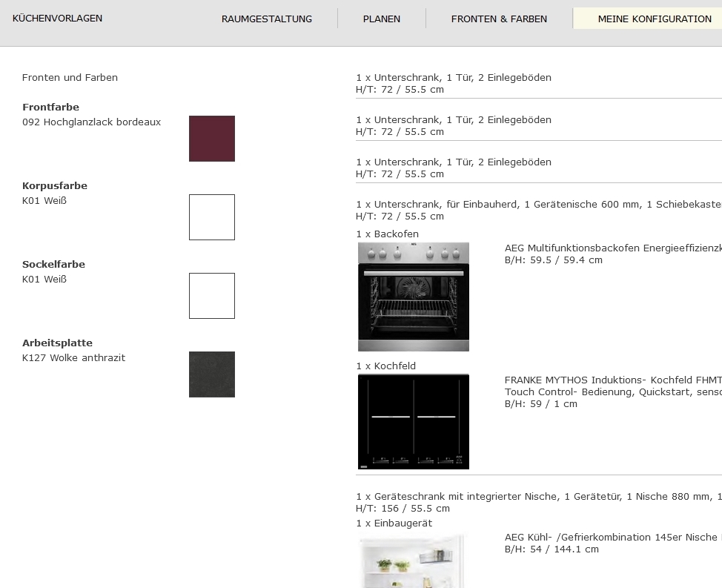The width and height of the screenshot is (722, 588).
Task: Click the Frontfarbe label
Action: tap(50, 107)
